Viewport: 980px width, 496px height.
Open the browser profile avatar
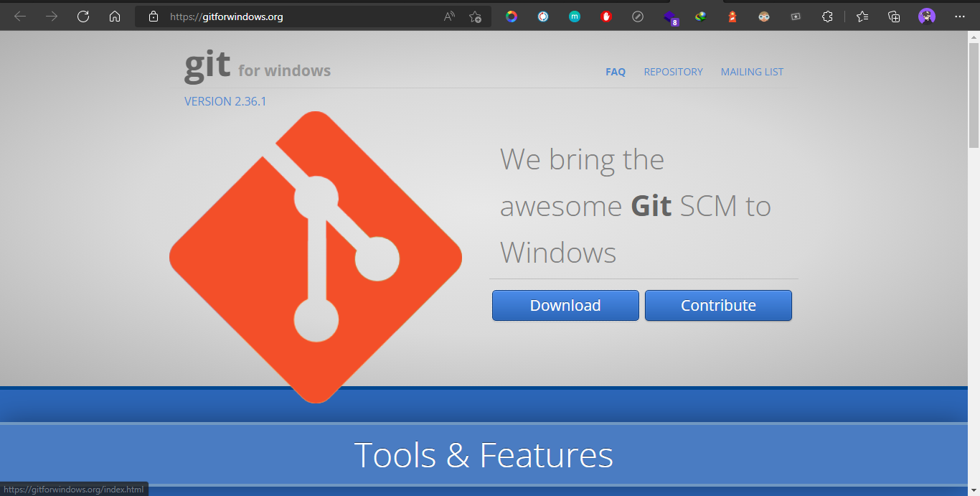[x=927, y=17]
